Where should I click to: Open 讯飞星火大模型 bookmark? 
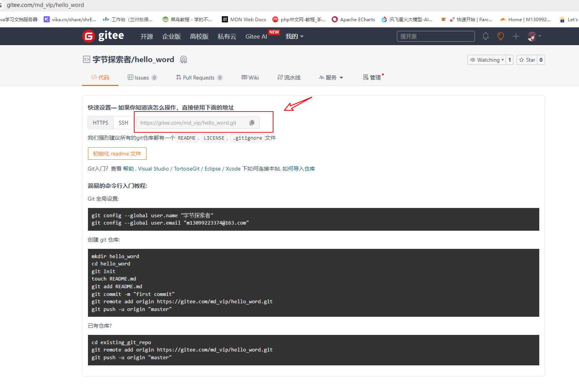[407, 19]
